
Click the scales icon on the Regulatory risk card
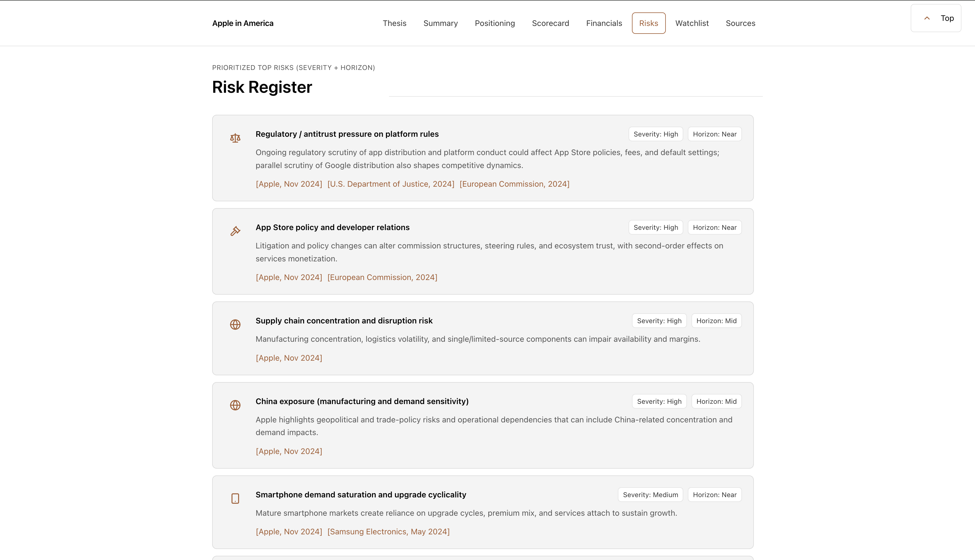point(235,138)
